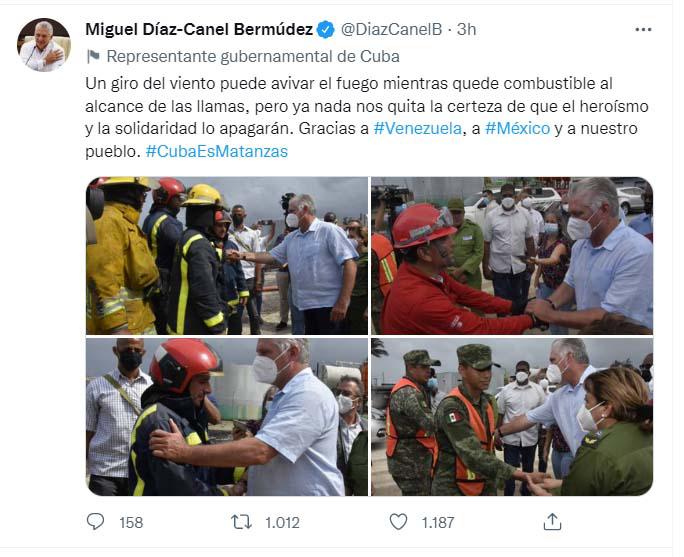Viewport: 684px width, 557px height.
Task: Open photo of firefighters in yellow gear
Action: click(x=227, y=256)
